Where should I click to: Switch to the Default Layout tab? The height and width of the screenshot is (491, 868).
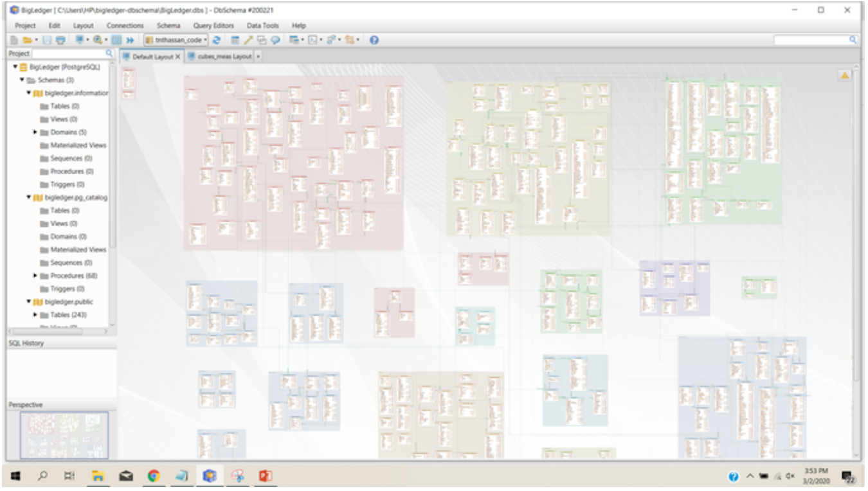(x=152, y=57)
